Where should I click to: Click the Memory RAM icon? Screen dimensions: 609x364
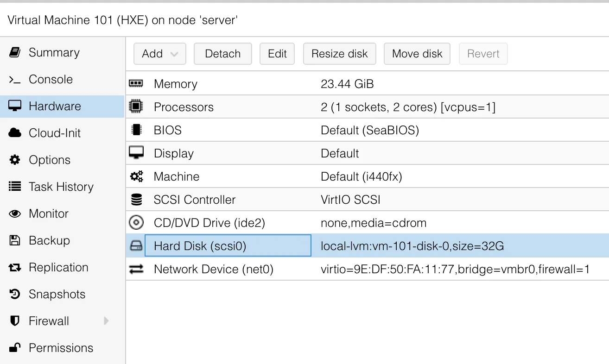pyautogui.click(x=136, y=84)
